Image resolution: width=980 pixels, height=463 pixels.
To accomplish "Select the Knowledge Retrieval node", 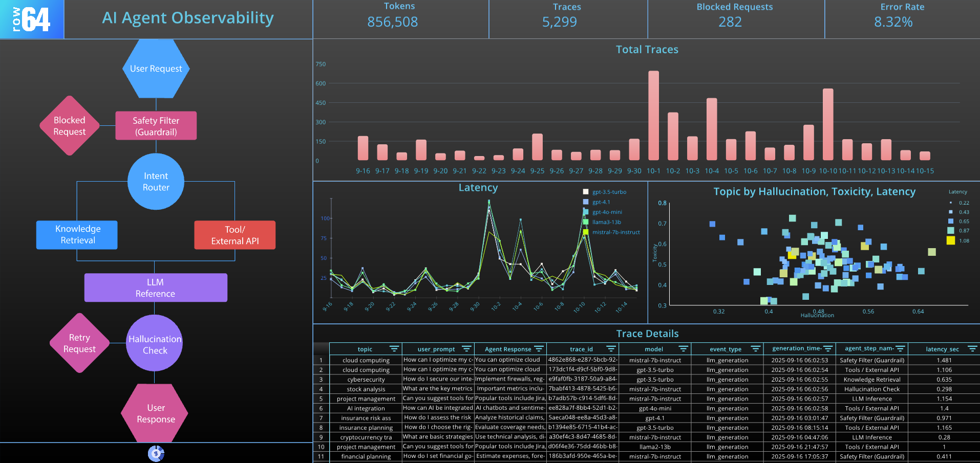I will pos(77,235).
